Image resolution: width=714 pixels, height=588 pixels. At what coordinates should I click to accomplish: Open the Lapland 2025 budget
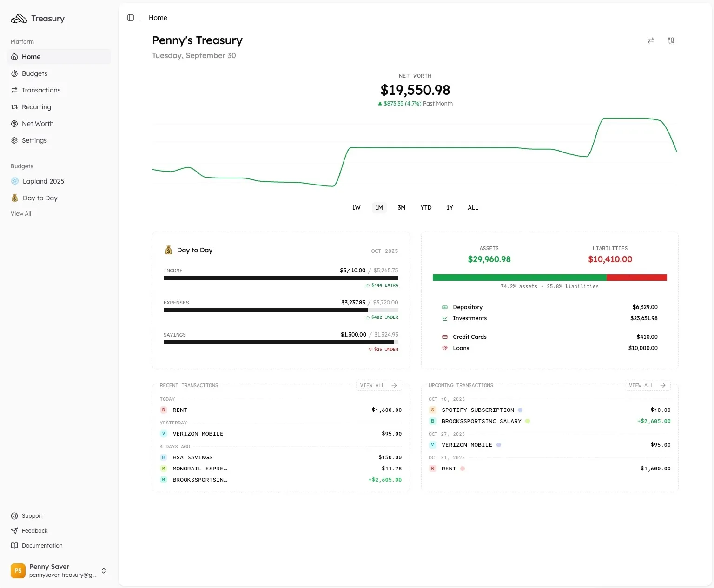(x=43, y=181)
